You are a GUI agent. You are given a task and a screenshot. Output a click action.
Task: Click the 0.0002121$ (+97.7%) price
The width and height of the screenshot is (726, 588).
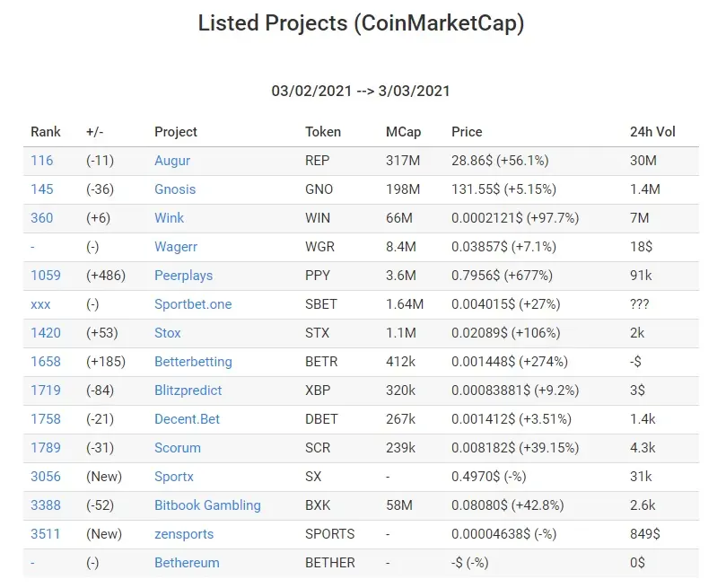pyautogui.click(x=515, y=218)
